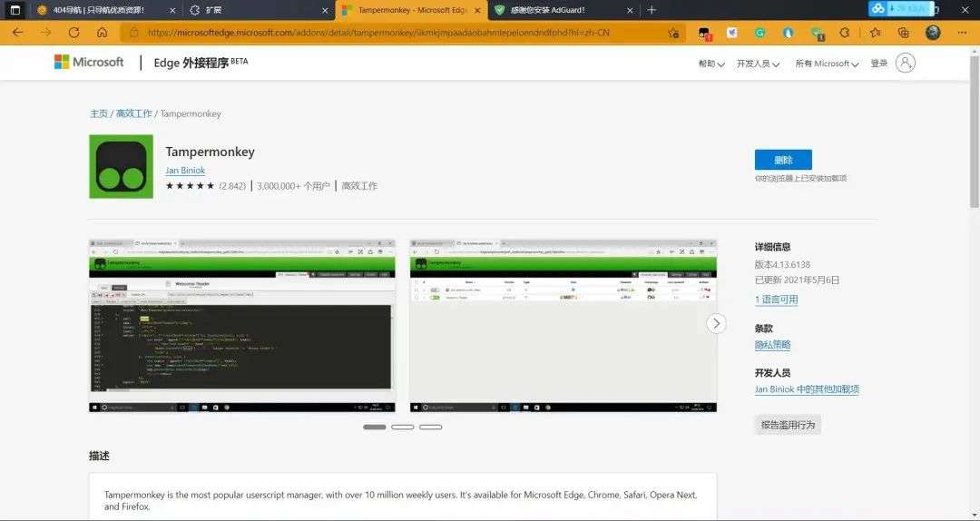Click the 报告滥用行为 button
980x521 pixels.
click(x=788, y=425)
